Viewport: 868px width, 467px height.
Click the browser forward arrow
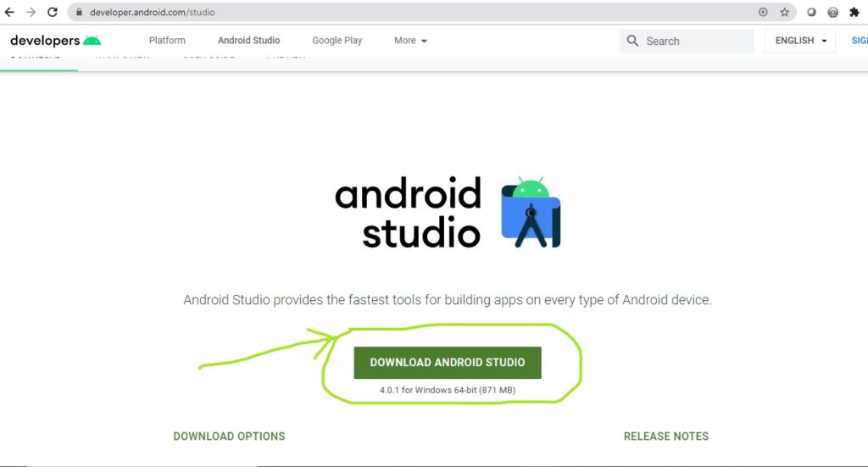[31, 12]
